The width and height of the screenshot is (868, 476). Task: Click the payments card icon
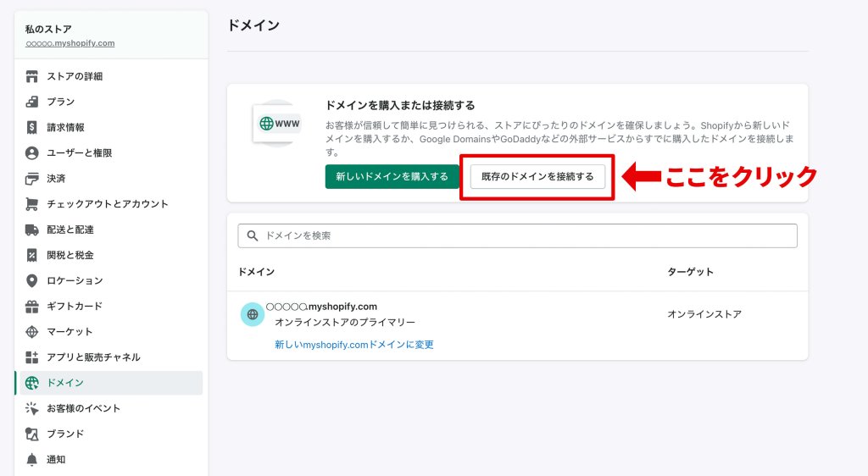click(x=32, y=179)
